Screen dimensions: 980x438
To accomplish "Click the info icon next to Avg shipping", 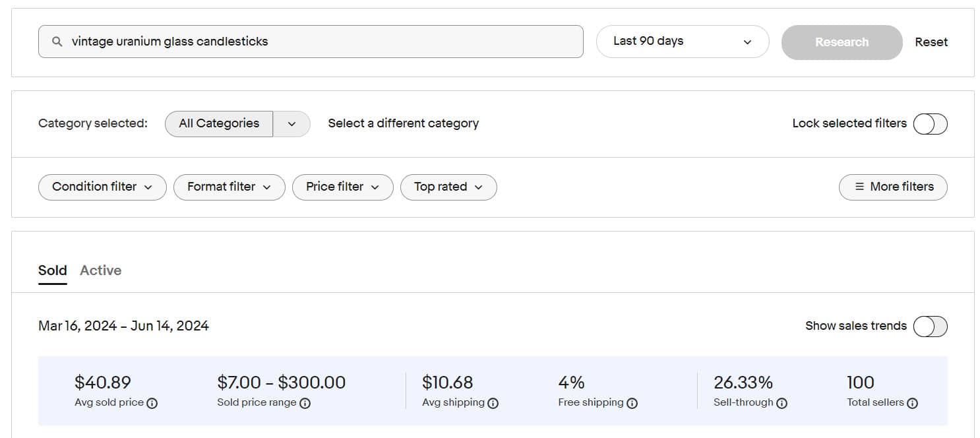I will pos(493,403).
